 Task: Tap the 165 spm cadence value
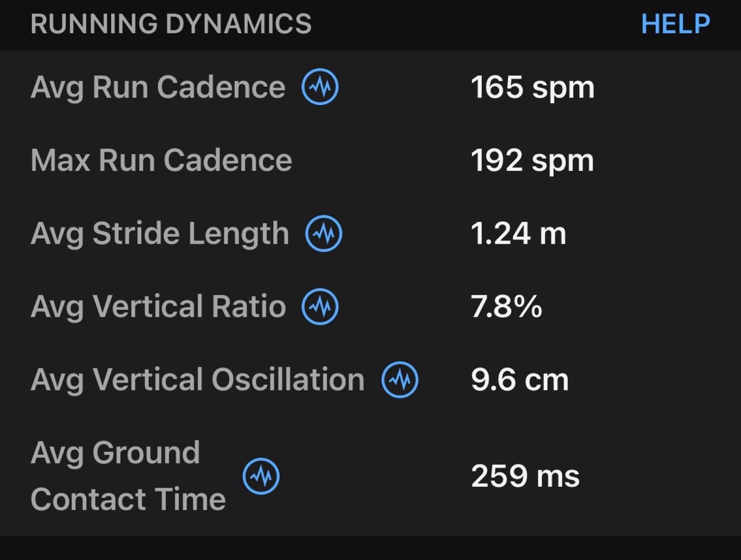(533, 87)
